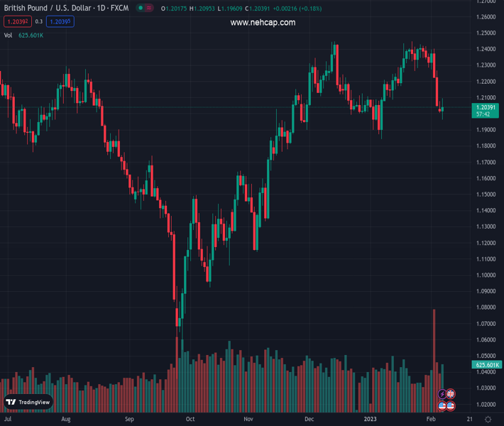This screenshot has width=504, height=426.
Task: Open chart settings gear icon
Action: click(x=488, y=419)
